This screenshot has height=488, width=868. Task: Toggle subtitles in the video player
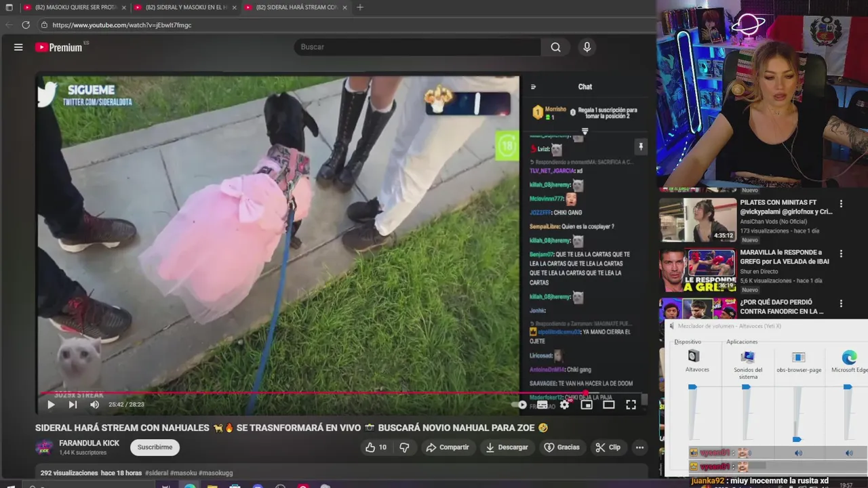542,405
